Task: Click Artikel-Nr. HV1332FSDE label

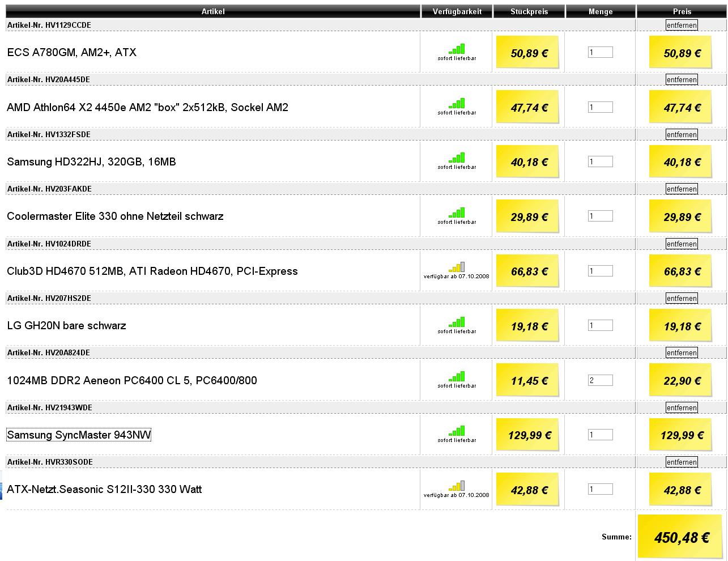Action: point(49,134)
